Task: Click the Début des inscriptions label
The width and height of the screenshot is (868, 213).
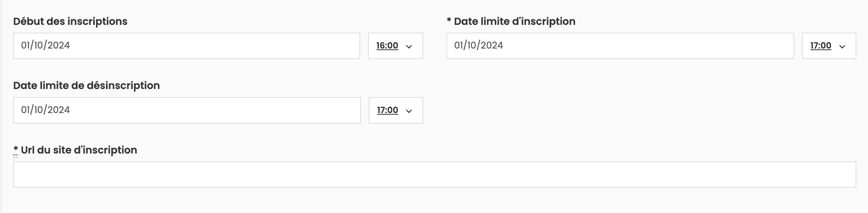Action: click(70, 21)
